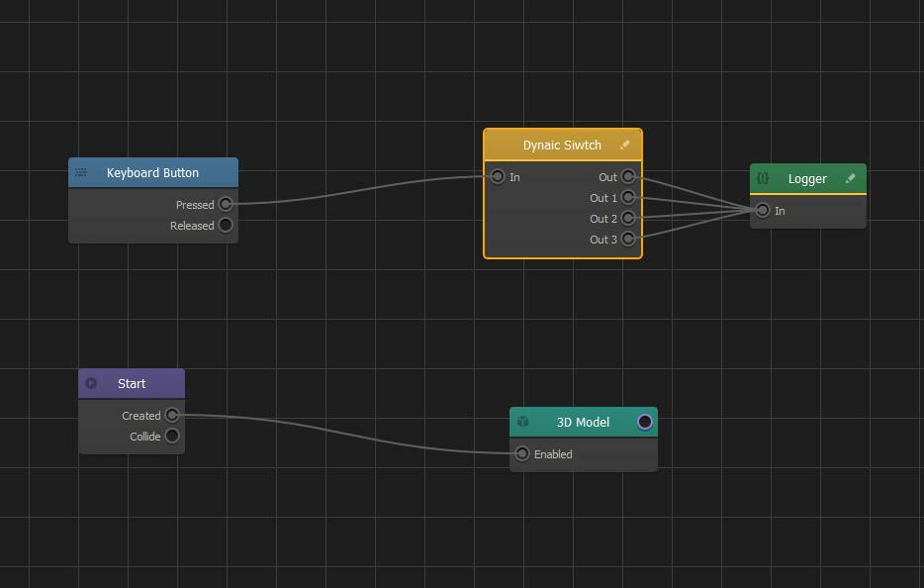Select the Collide port on Start node

[172, 437]
